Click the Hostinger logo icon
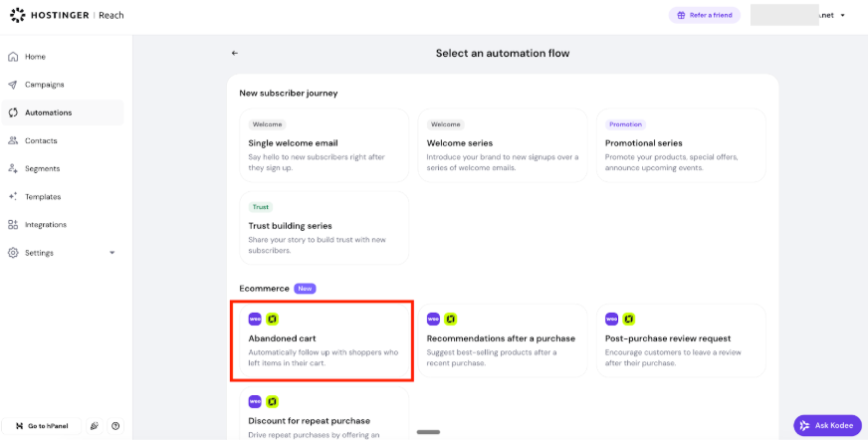Viewport: 868px width, 444px height. (18, 16)
